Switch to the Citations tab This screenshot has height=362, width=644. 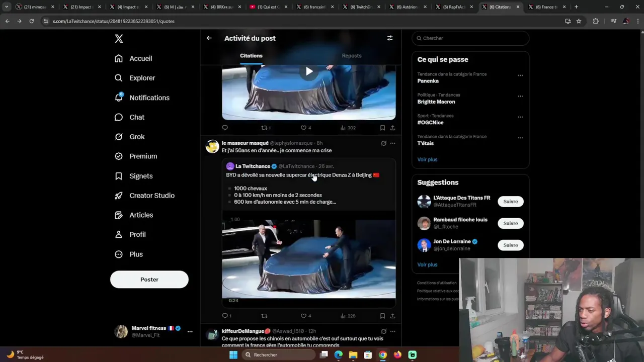tap(251, 56)
